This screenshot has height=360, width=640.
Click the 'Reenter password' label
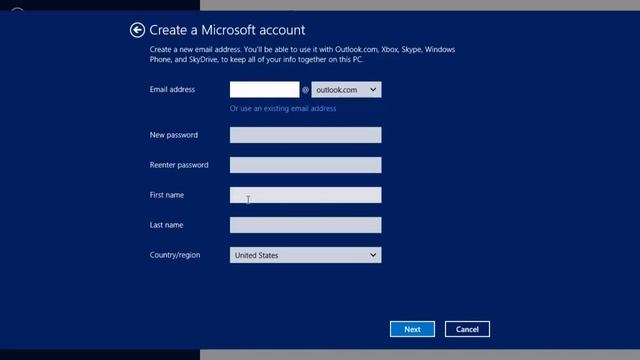pos(179,165)
